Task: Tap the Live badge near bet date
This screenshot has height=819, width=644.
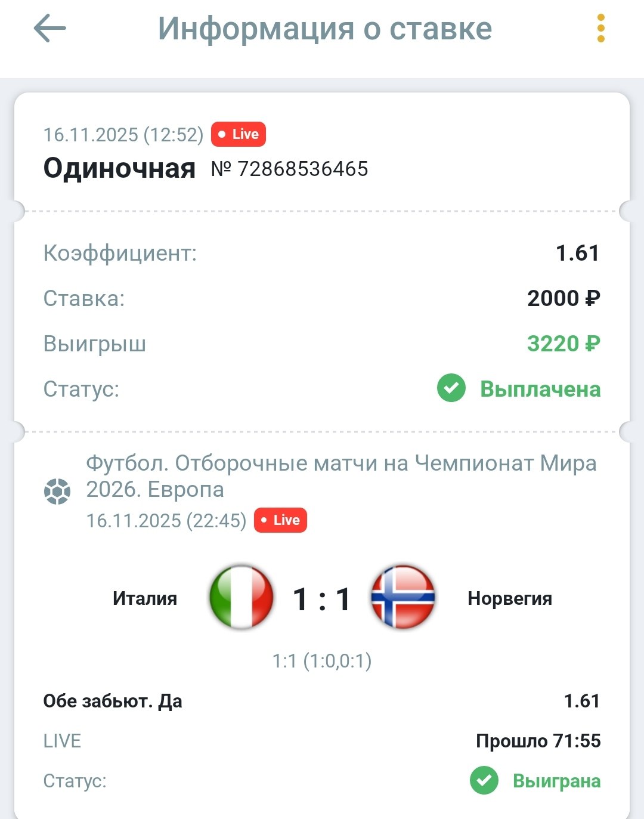Action: pyautogui.click(x=239, y=134)
